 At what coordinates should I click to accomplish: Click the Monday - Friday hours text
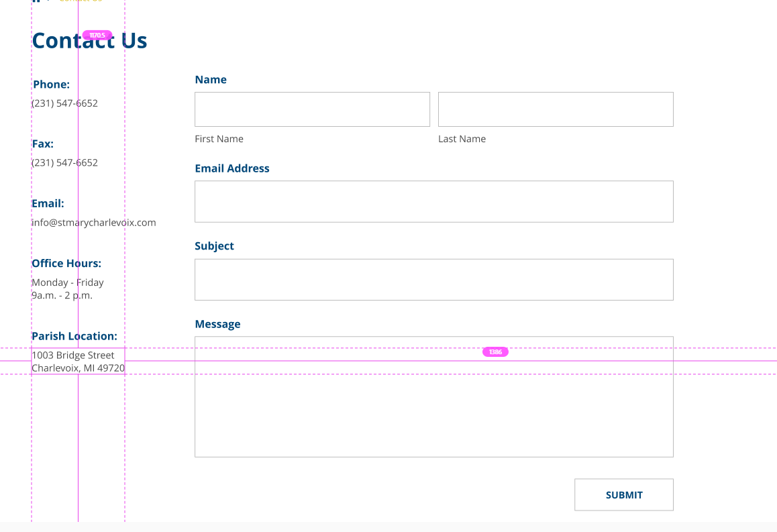(x=68, y=282)
